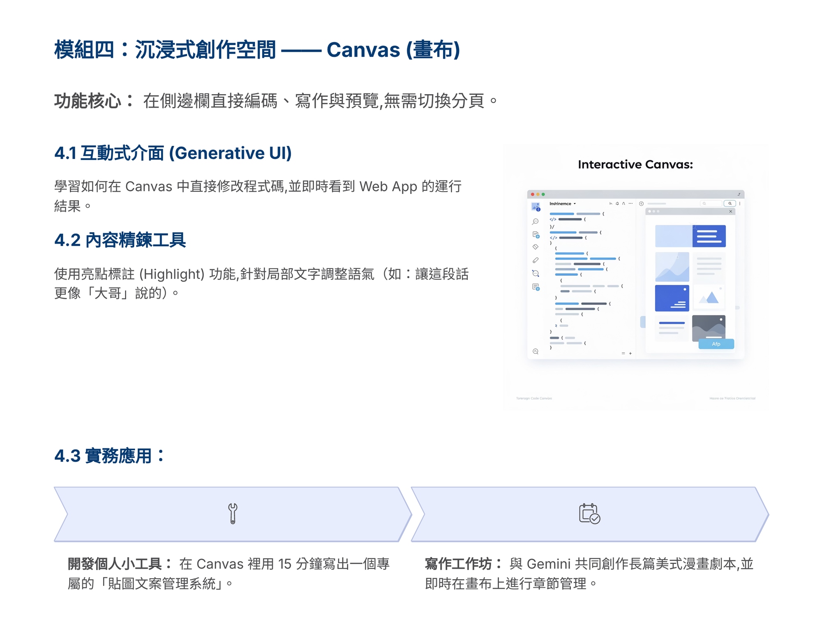Click the paperclip attachment icon
822x644 pixels.
[x=535, y=260]
